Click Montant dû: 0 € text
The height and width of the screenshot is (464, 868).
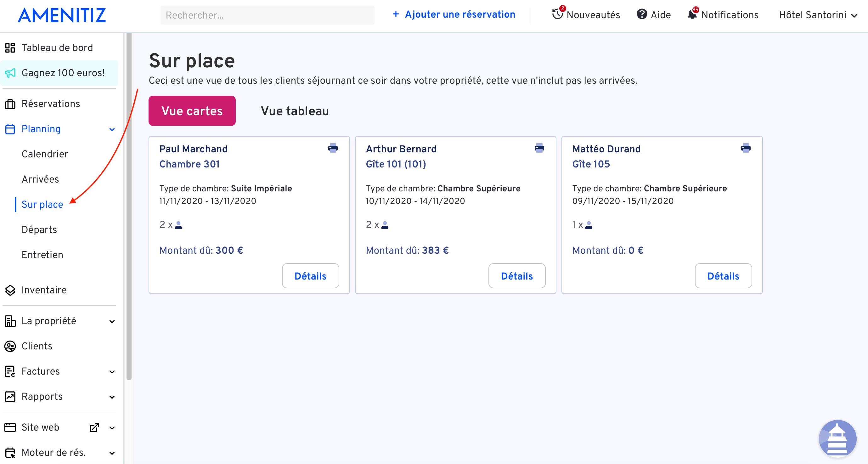coord(608,250)
